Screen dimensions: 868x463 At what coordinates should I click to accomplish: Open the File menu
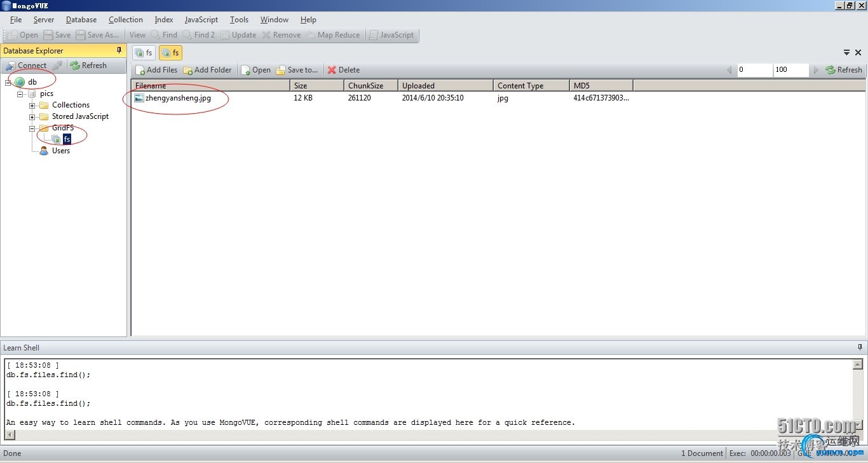[x=16, y=20]
